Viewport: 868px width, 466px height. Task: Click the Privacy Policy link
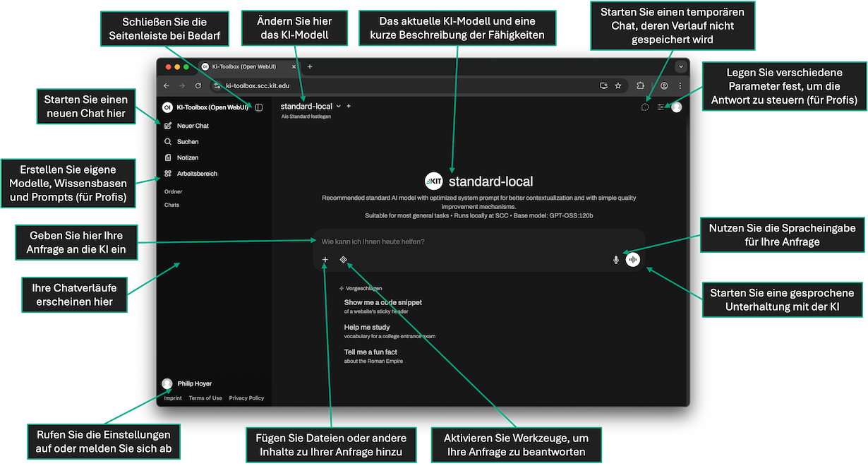pyautogui.click(x=246, y=398)
